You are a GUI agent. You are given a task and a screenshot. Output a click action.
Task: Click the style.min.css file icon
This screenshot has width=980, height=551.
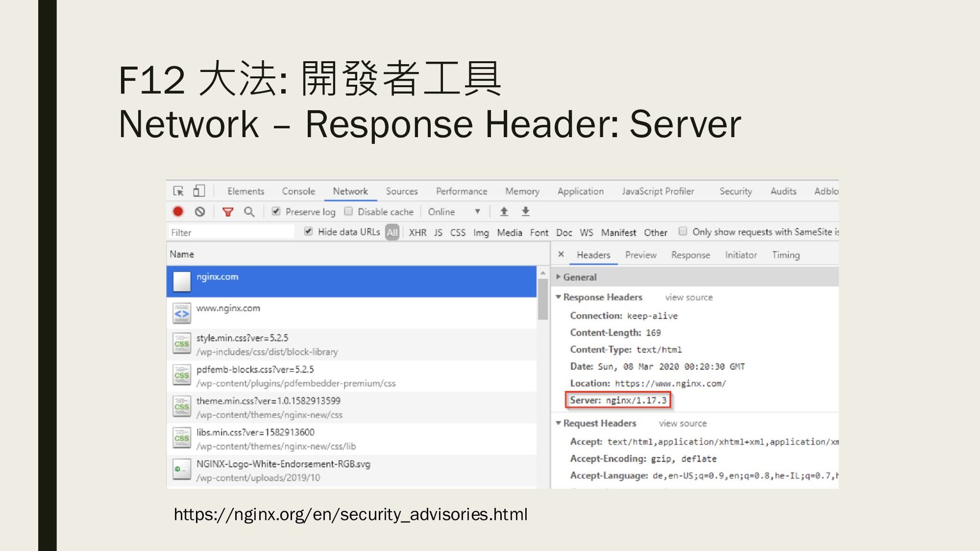click(182, 344)
